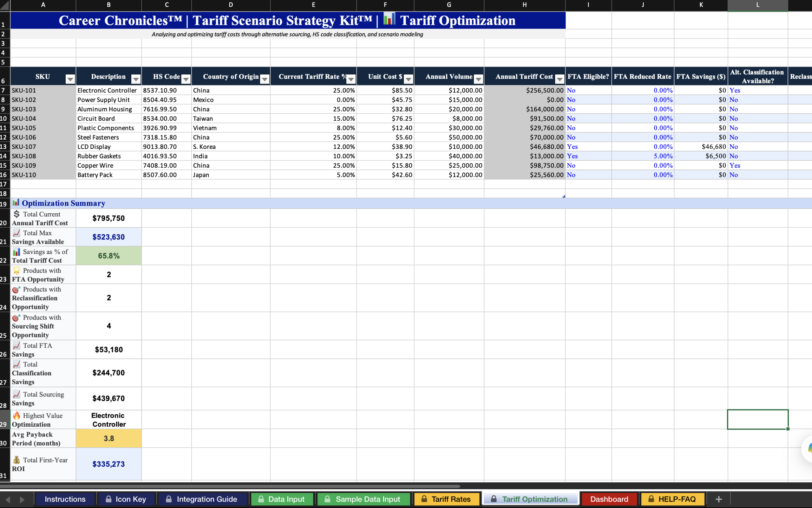Image resolution: width=812 pixels, height=508 pixels.
Task: Click the fire icon next to Highest Value
Action: tap(16, 415)
